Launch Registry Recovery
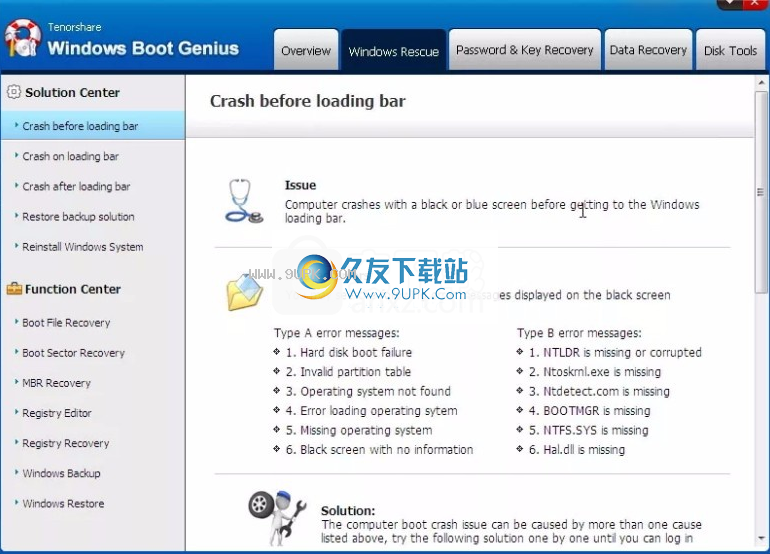Image resolution: width=770 pixels, height=554 pixels. point(66,443)
